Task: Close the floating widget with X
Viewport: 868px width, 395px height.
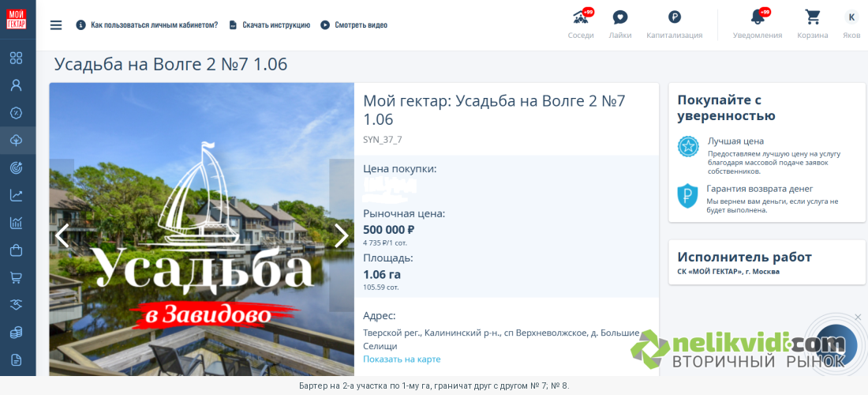Action: 858,317
